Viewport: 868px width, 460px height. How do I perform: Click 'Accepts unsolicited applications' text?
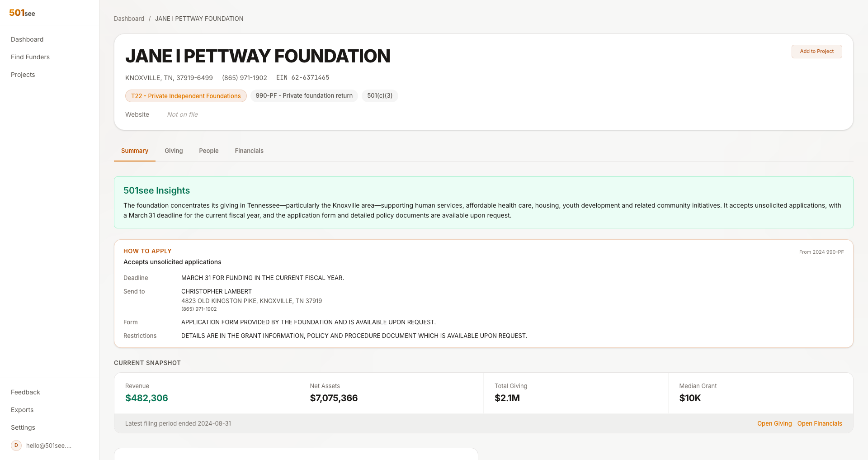(x=172, y=262)
